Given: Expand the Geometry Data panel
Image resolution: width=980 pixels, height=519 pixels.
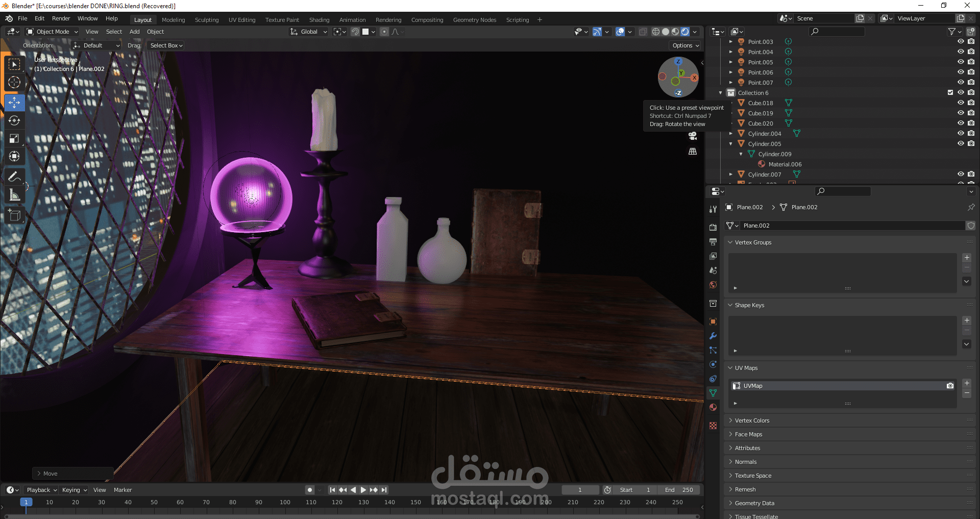Looking at the screenshot, I should [754, 503].
